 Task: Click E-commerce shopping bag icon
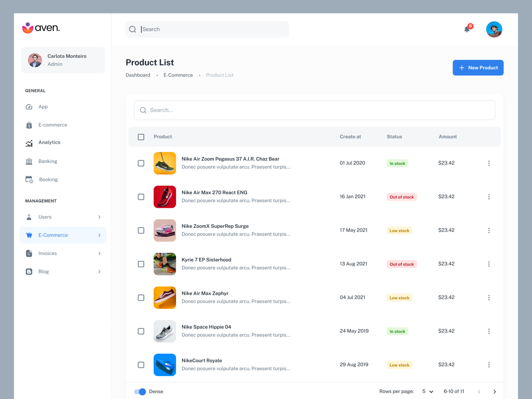coord(29,125)
